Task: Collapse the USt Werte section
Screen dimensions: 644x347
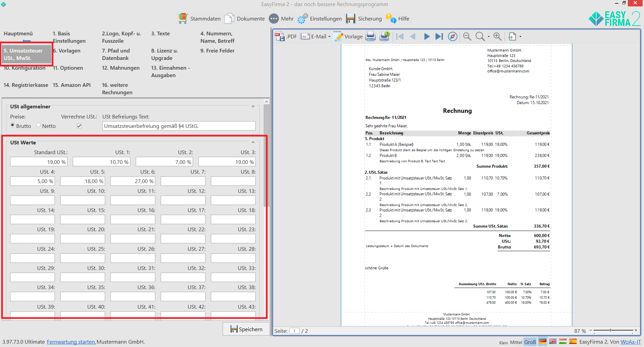Action: point(253,142)
